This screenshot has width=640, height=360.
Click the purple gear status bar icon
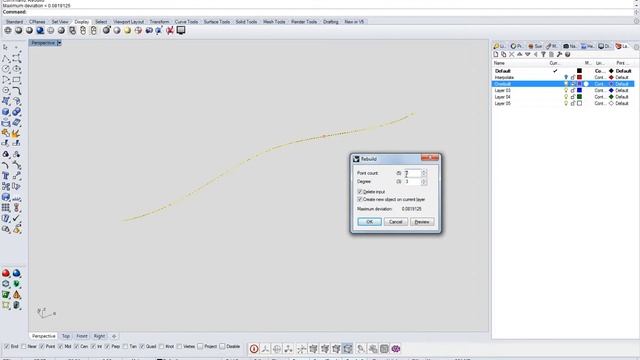(x=396, y=349)
